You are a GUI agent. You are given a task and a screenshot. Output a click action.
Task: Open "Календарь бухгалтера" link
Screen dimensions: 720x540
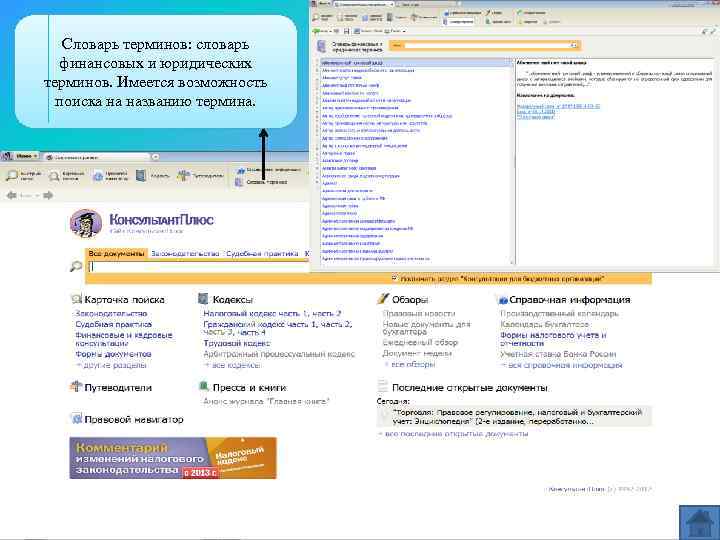(x=544, y=325)
